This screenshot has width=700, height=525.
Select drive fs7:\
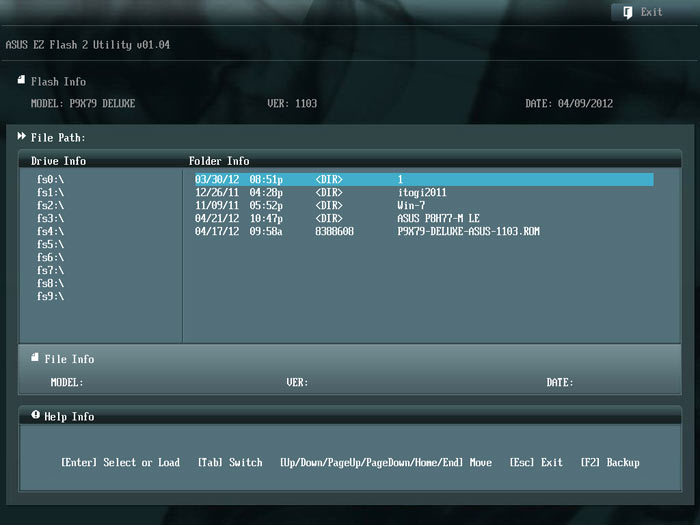click(x=50, y=270)
